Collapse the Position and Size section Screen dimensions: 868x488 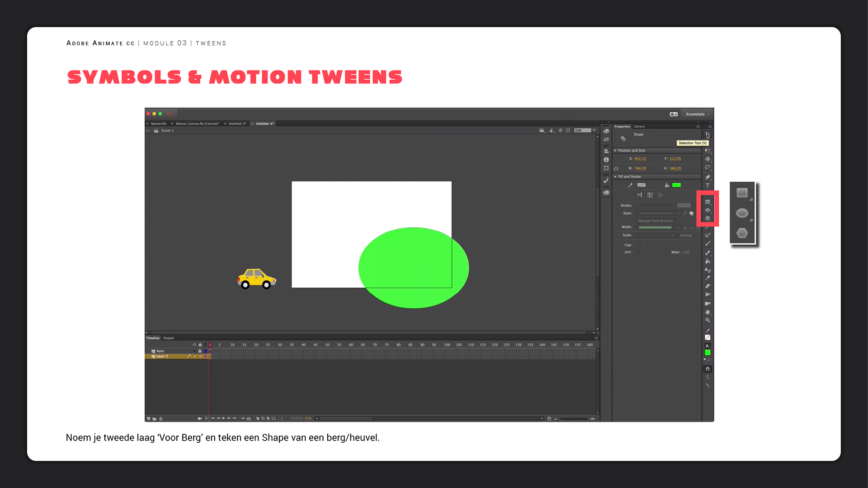coord(615,150)
